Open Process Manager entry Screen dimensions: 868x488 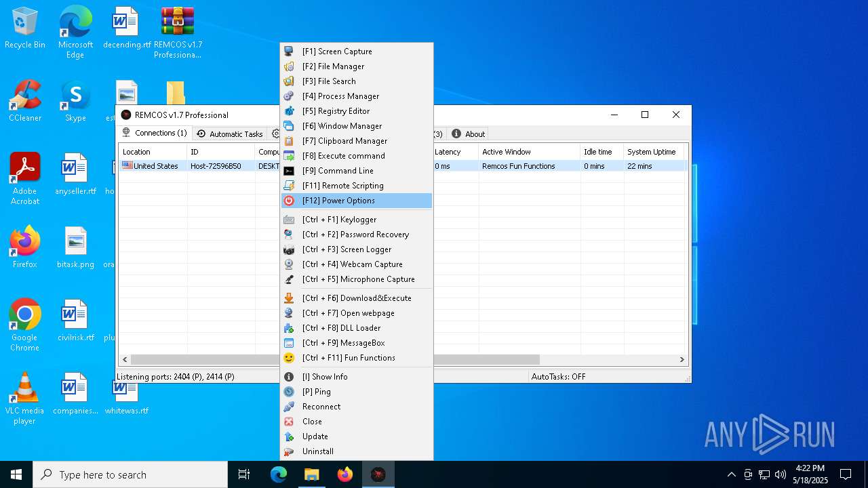point(357,96)
